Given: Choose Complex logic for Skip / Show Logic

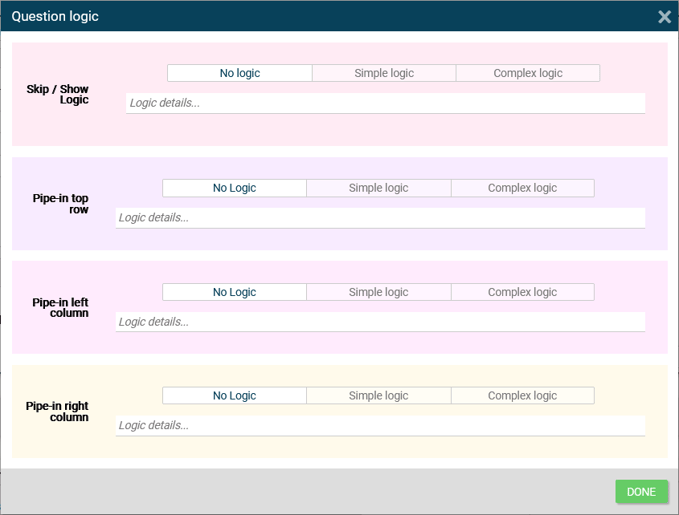Looking at the screenshot, I should click(x=528, y=73).
